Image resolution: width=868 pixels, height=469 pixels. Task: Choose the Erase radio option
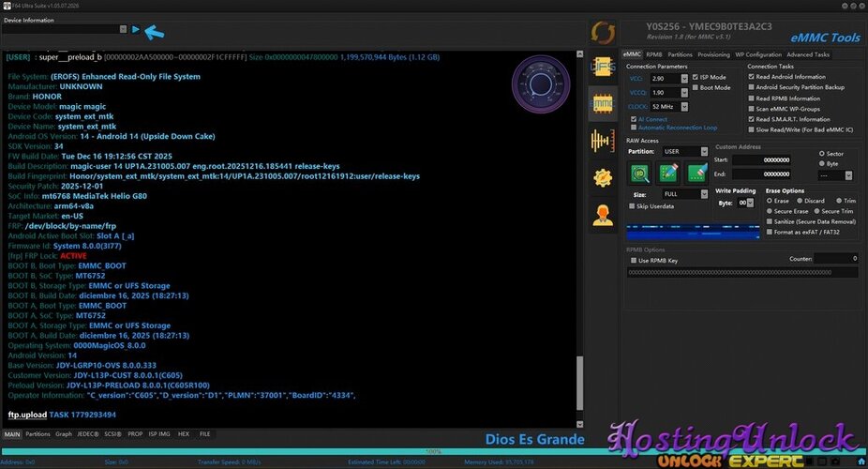(x=770, y=201)
